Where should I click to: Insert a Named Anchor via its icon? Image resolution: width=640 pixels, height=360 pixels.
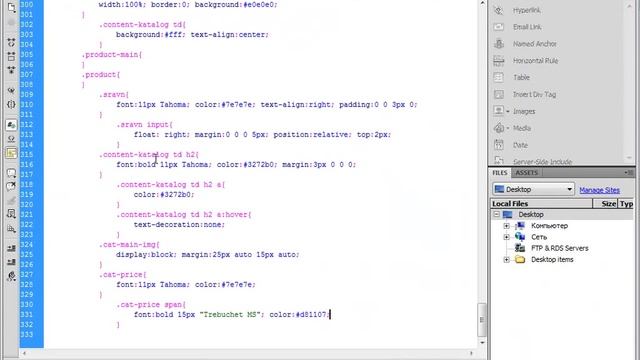[x=499, y=44]
